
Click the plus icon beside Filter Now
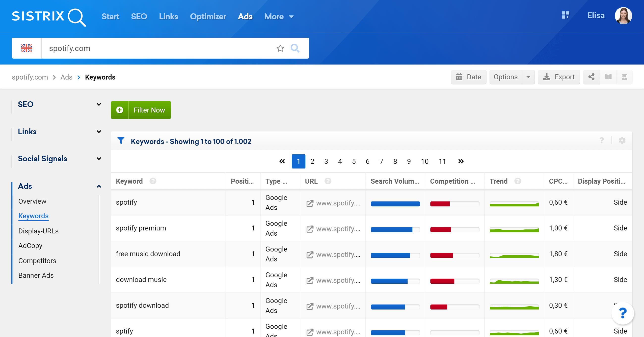[120, 110]
